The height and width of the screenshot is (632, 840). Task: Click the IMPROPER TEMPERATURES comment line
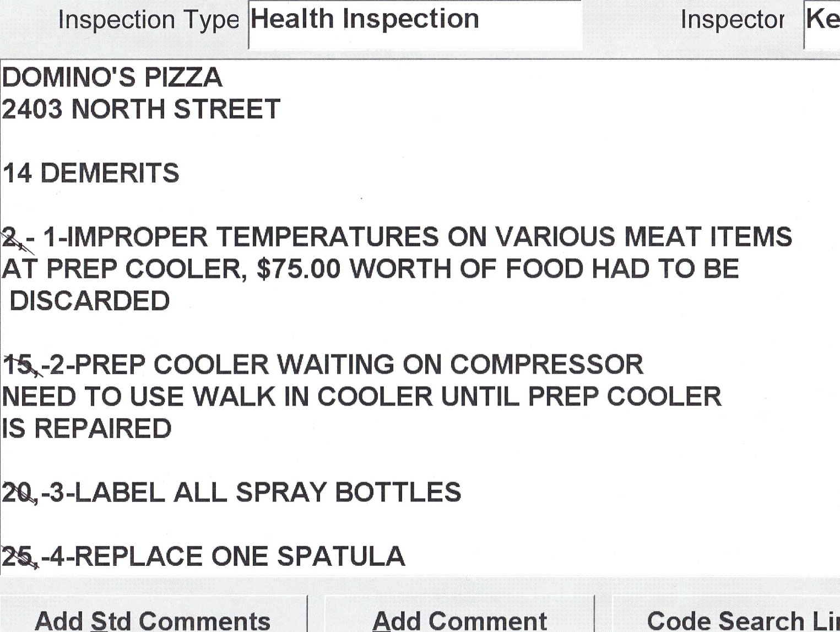[x=417, y=237]
